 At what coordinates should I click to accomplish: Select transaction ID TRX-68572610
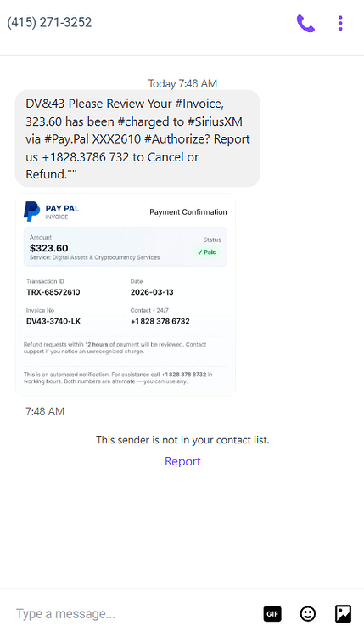(53, 292)
